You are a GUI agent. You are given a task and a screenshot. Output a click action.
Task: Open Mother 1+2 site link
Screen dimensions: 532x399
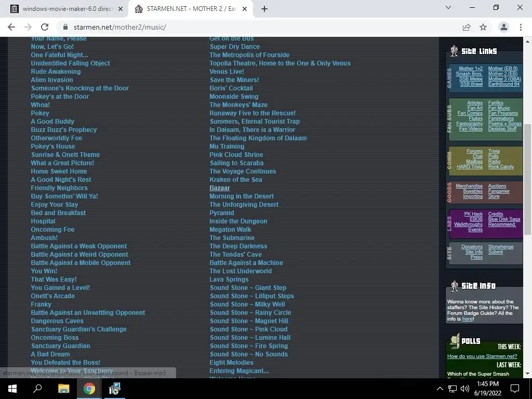tap(470, 69)
